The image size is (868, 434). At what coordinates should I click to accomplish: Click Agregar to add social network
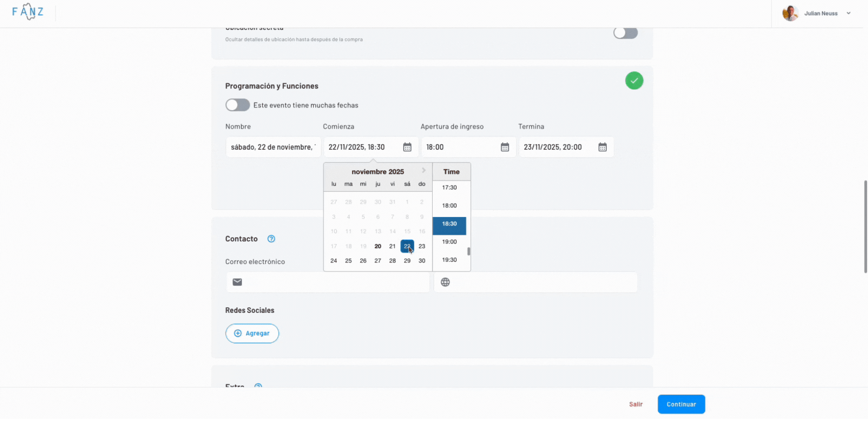click(x=252, y=333)
